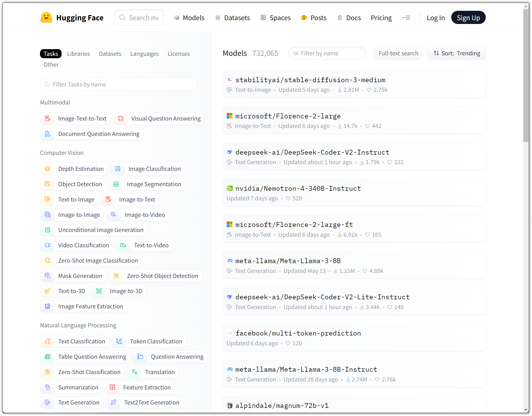Click the Depth Estimation task icon
This screenshot has height=416, width=532.
(x=47, y=169)
